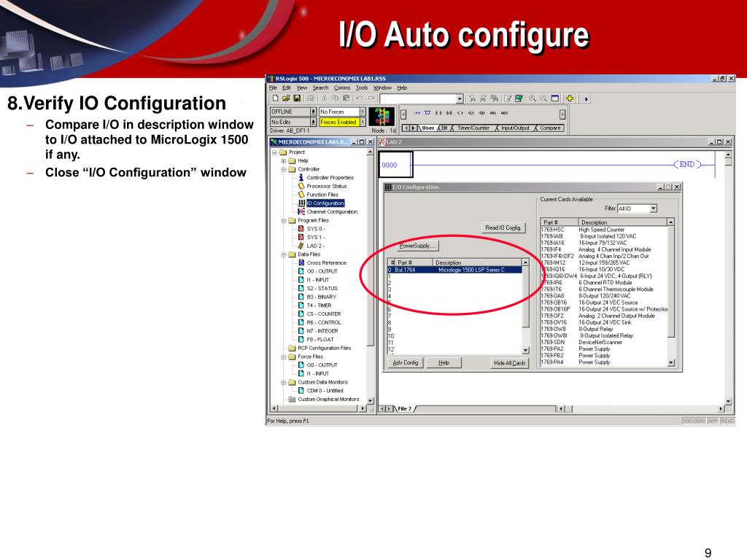
Task: Insert output energize coil instruction
Action: (x=460, y=113)
